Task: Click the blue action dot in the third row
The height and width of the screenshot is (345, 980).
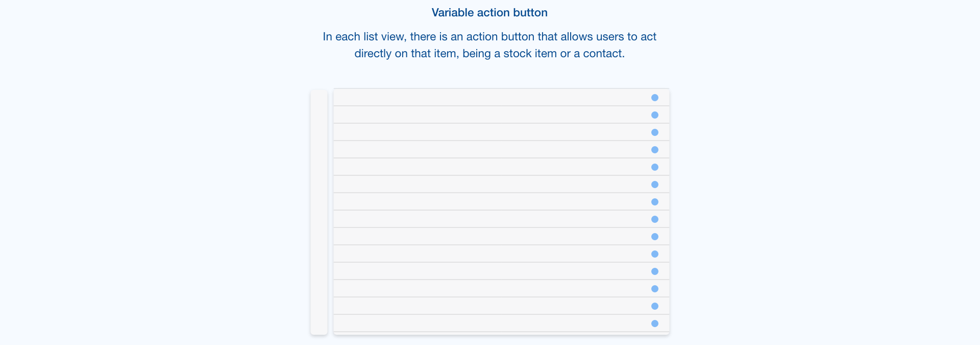Action: [655, 132]
